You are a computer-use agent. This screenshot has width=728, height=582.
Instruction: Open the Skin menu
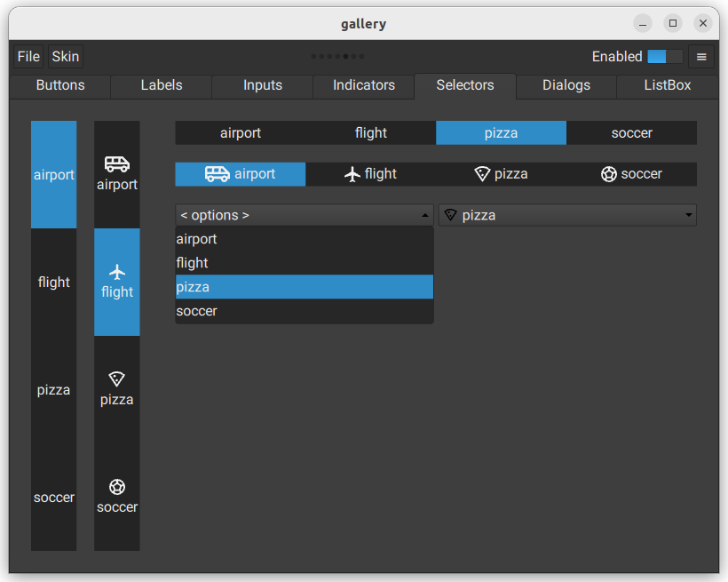[x=66, y=57]
